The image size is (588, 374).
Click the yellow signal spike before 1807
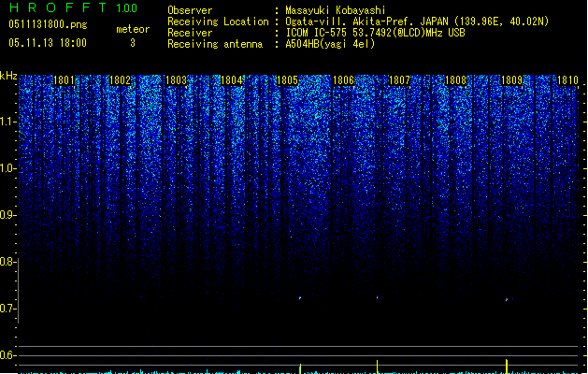(x=378, y=367)
